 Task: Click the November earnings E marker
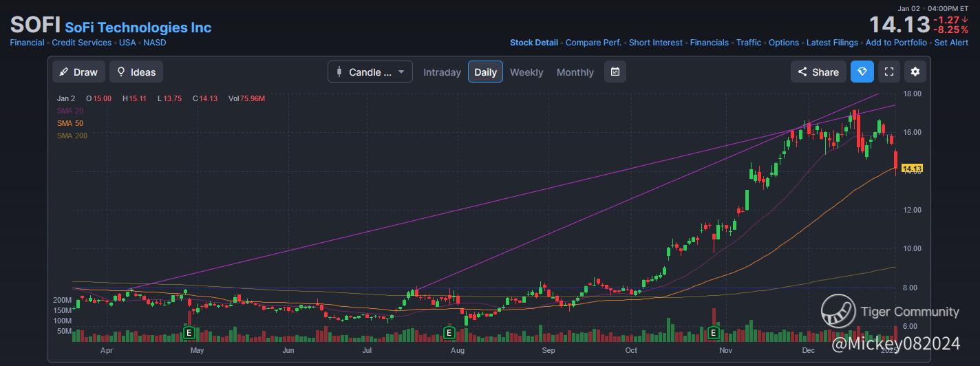(x=714, y=333)
